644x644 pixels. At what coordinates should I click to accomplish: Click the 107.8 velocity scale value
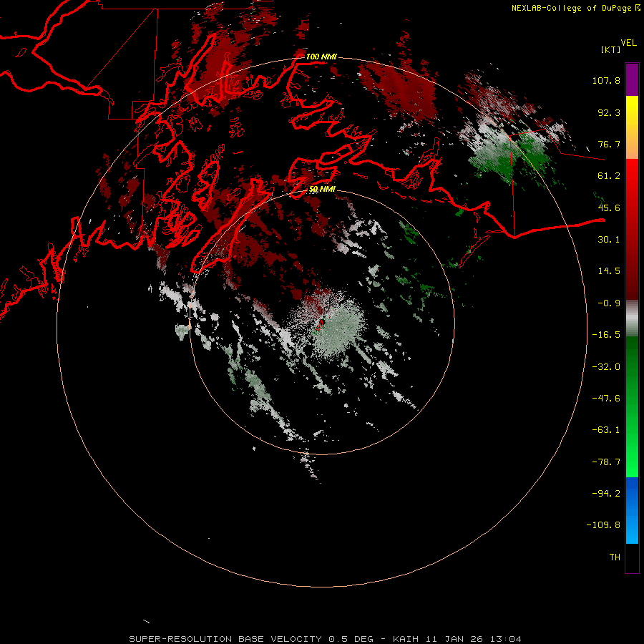[x=606, y=80]
